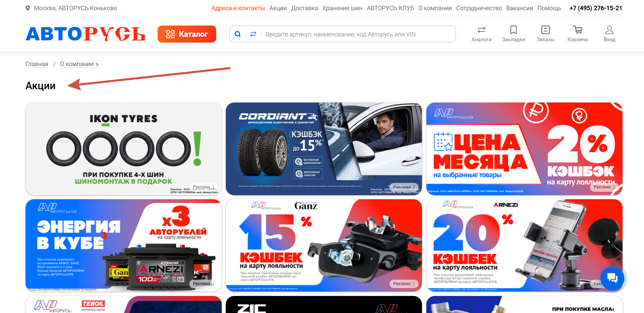Expand the О компании breadcrumb chevron
This screenshot has height=313, width=644.
pyautogui.click(x=97, y=64)
